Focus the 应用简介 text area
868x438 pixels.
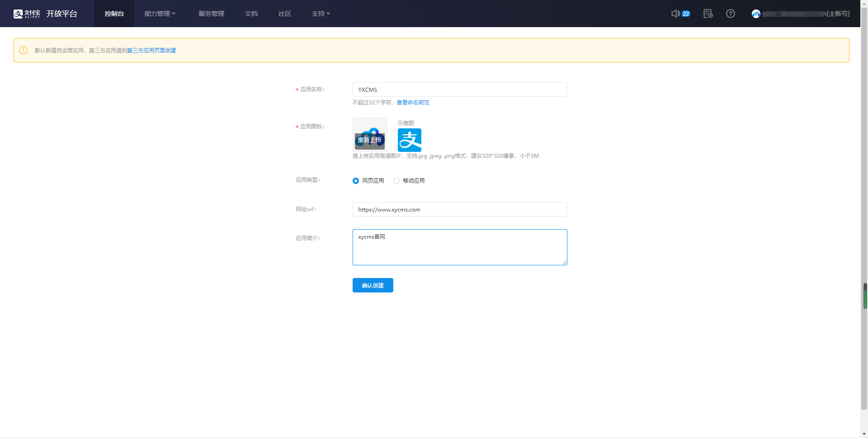pyautogui.click(x=460, y=247)
